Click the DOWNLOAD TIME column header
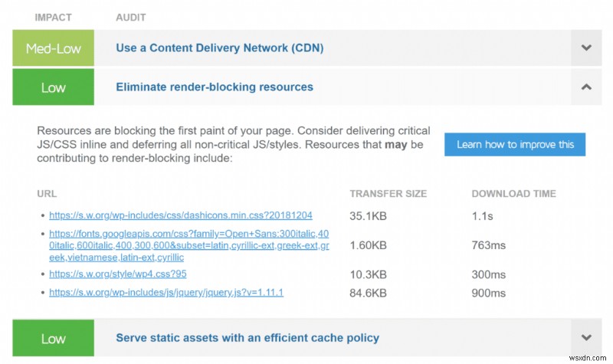 pyautogui.click(x=513, y=194)
